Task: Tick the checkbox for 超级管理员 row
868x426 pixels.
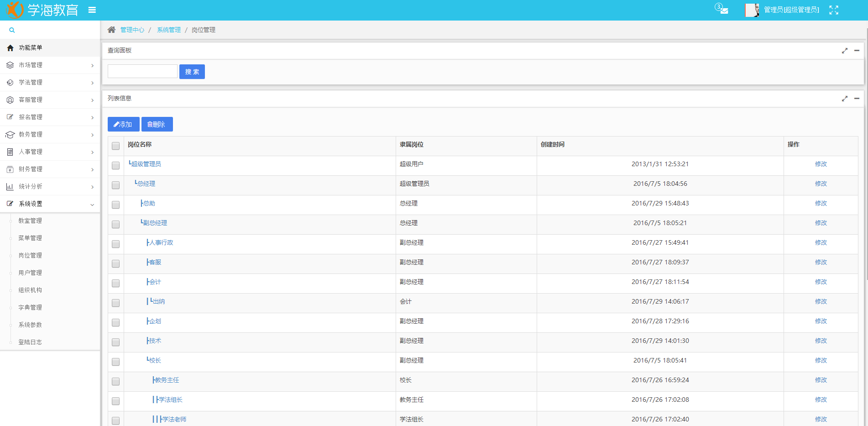Action: [116, 165]
